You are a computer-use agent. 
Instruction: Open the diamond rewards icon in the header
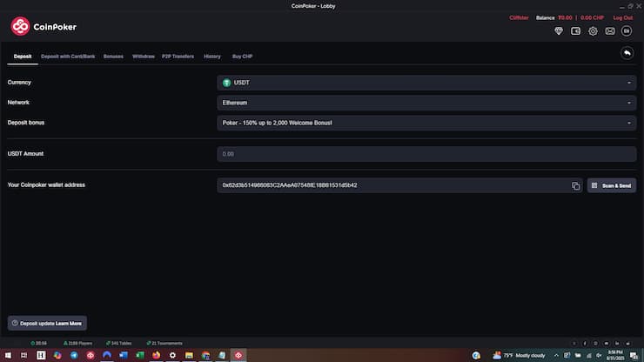(x=559, y=30)
